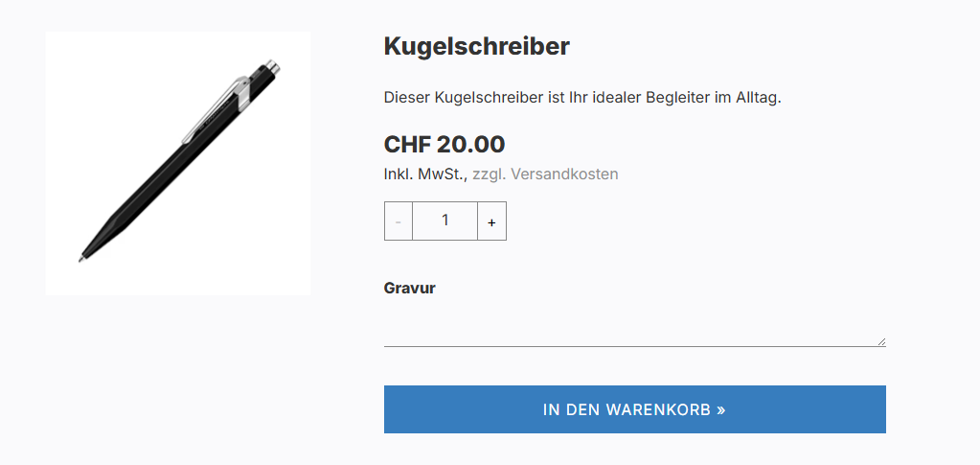Open the Kugelschreiber product image

click(x=178, y=163)
